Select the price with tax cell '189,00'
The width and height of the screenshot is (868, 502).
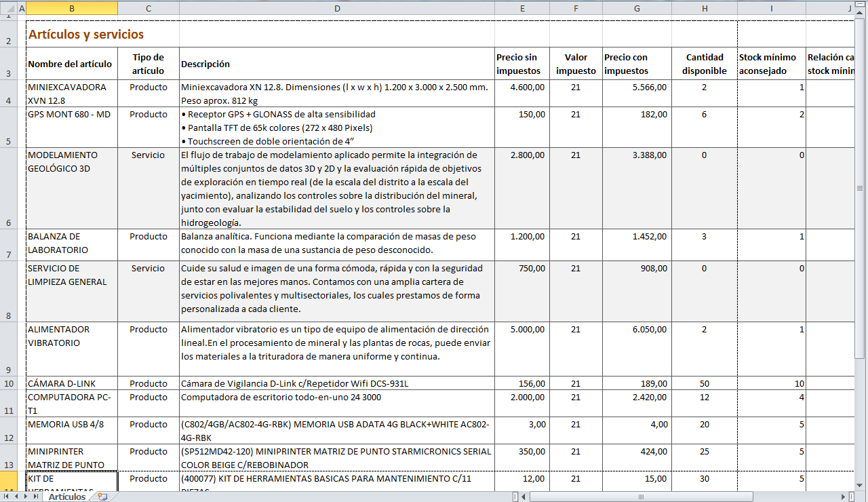(637, 383)
